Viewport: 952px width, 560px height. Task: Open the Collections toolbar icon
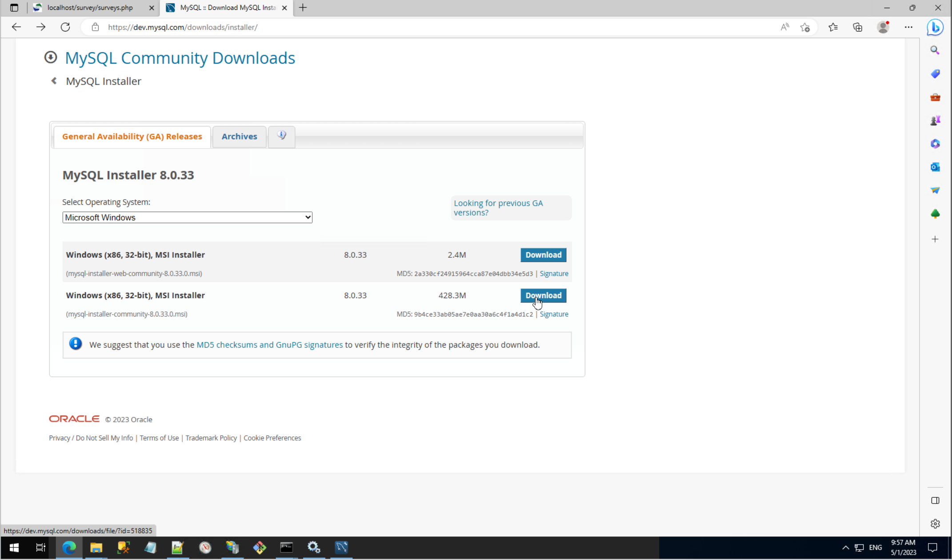tap(858, 27)
